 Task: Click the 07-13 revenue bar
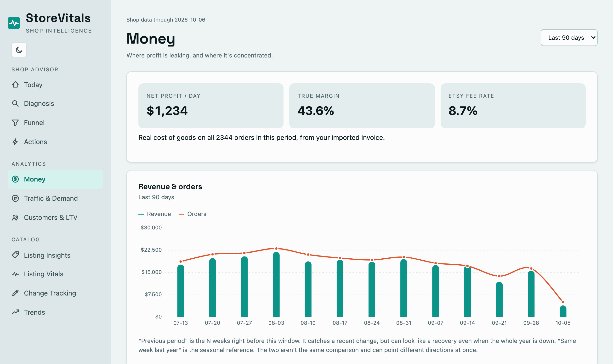coord(181,291)
